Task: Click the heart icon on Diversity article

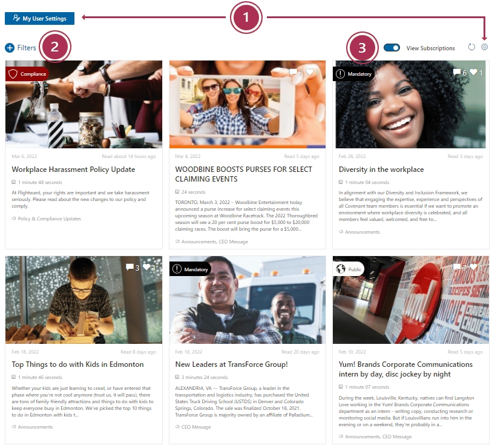Action: (x=473, y=72)
